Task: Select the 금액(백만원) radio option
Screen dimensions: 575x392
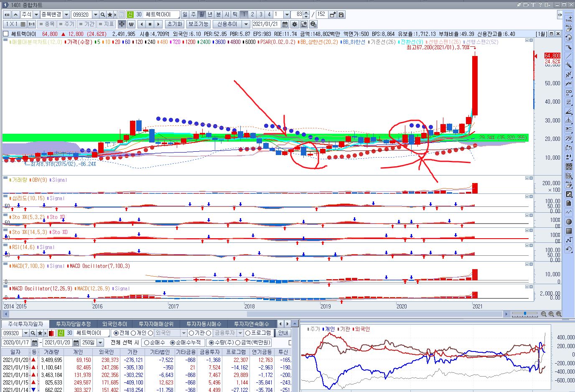Action: click(243, 343)
